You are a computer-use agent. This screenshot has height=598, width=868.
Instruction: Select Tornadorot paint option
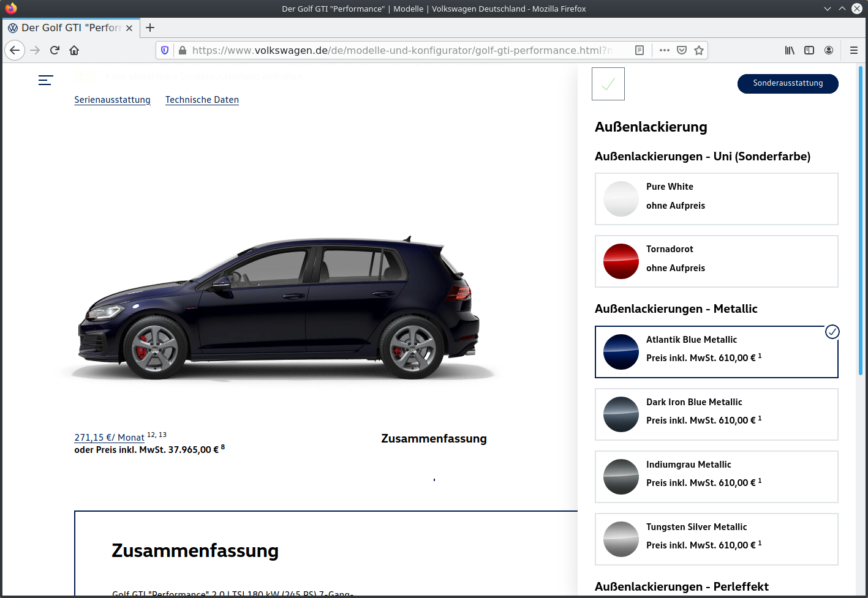click(716, 261)
